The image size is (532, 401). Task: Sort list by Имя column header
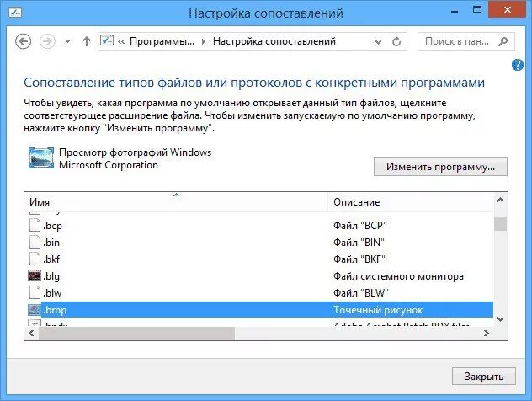(x=176, y=202)
